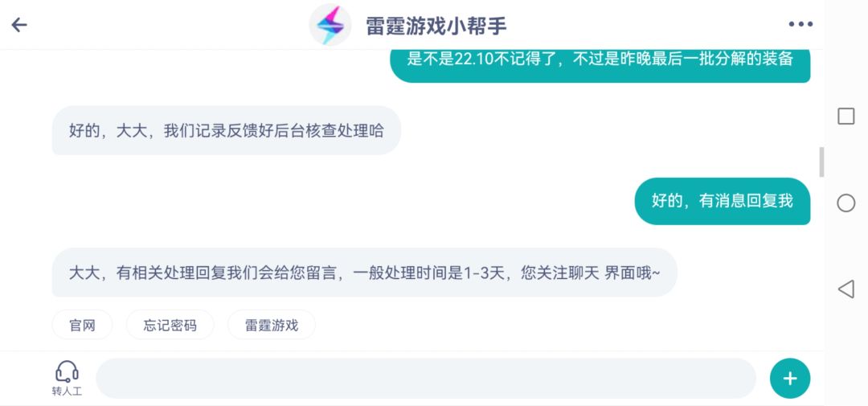Tap the 后台核查处理 reply bubble

[x=226, y=130]
